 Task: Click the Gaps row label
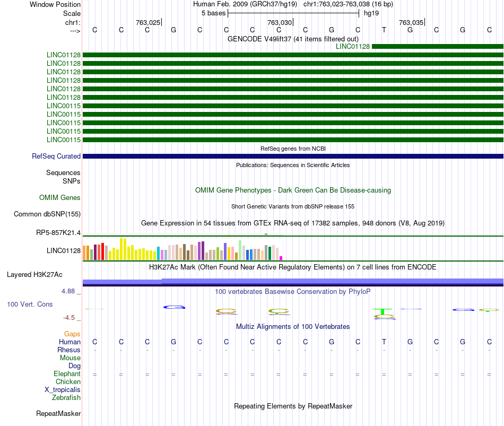pos(72,334)
